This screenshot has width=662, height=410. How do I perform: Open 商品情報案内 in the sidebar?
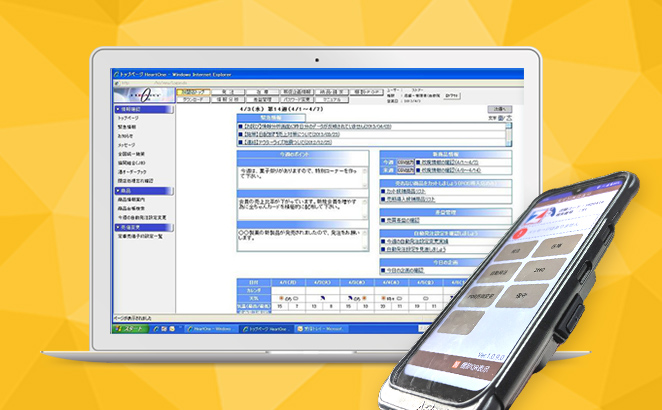coord(131,199)
